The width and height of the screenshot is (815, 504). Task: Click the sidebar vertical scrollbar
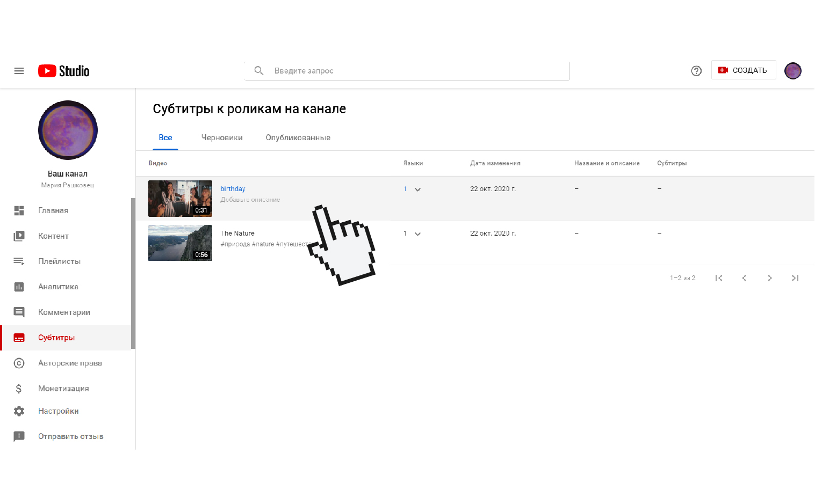click(x=133, y=274)
